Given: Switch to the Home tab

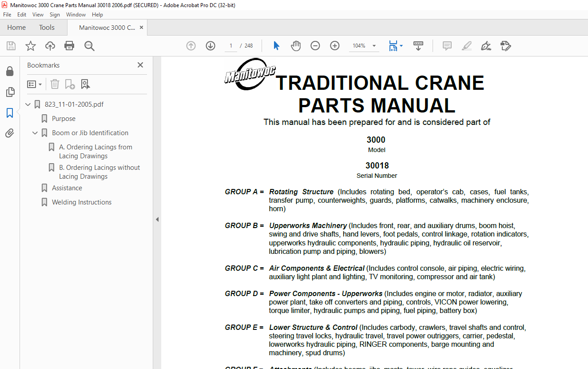Looking at the screenshot, I should tap(16, 28).
